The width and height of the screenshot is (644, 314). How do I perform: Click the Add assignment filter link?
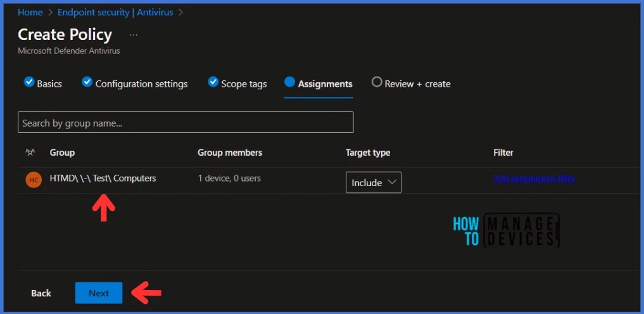pos(534,179)
